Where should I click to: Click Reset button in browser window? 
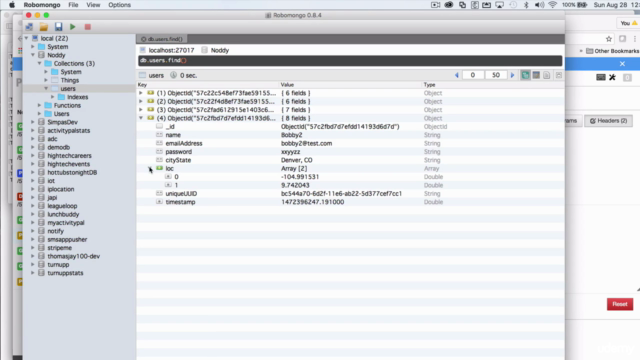[620, 304]
